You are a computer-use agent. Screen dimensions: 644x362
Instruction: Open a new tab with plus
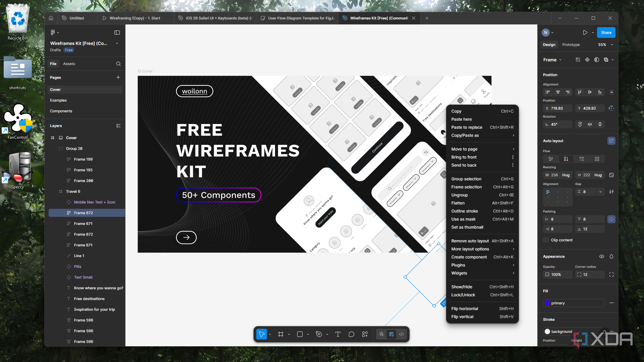tap(427, 18)
